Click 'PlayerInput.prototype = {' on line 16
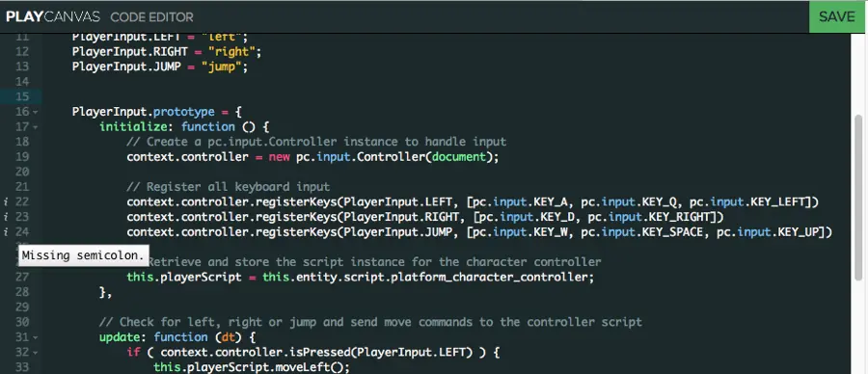The height and width of the screenshot is (374, 868). point(156,113)
